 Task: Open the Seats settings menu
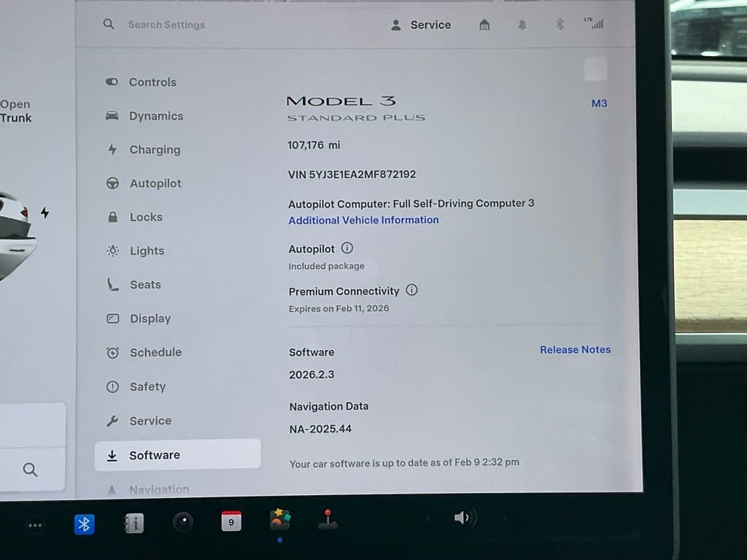145,285
